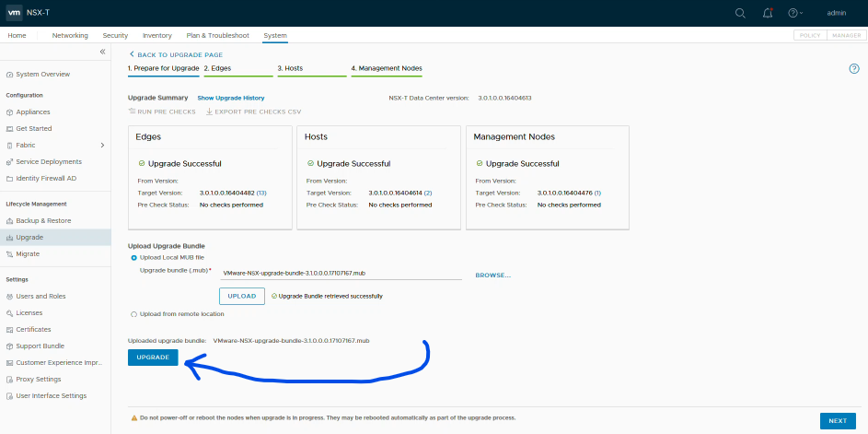Select the Upload Local MUB file radio
The image size is (868, 434).
pos(134,258)
